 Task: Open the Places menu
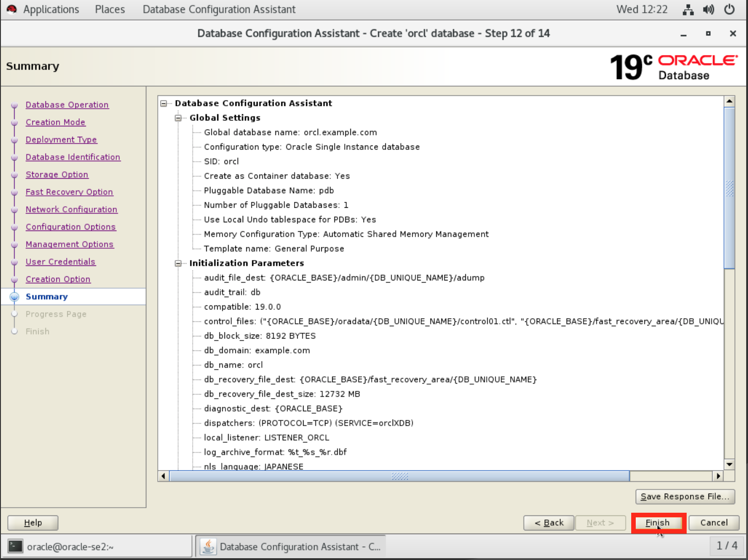pyautogui.click(x=110, y=10)
